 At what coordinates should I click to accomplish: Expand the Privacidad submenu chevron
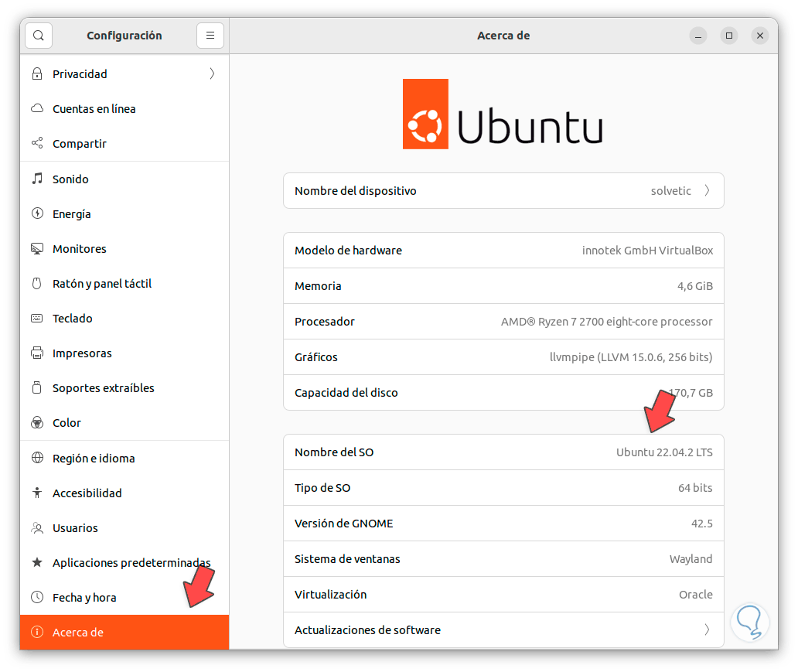(212, 73)
